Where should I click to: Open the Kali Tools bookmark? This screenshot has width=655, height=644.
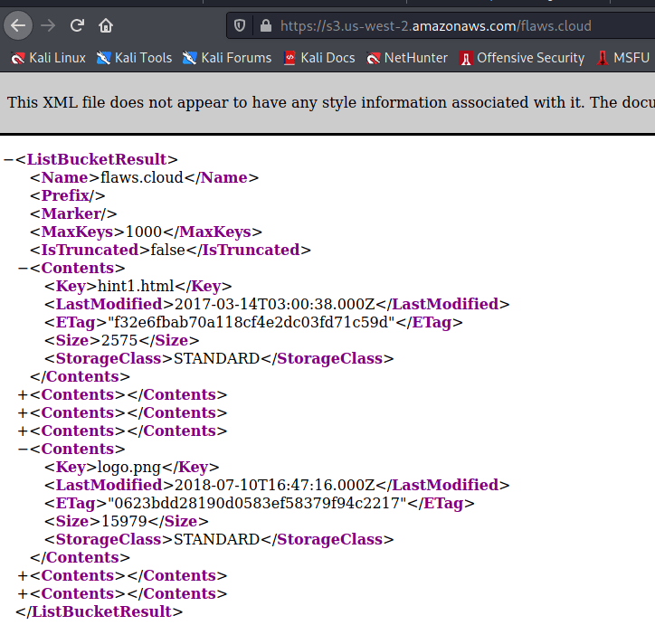pos(134,58)
